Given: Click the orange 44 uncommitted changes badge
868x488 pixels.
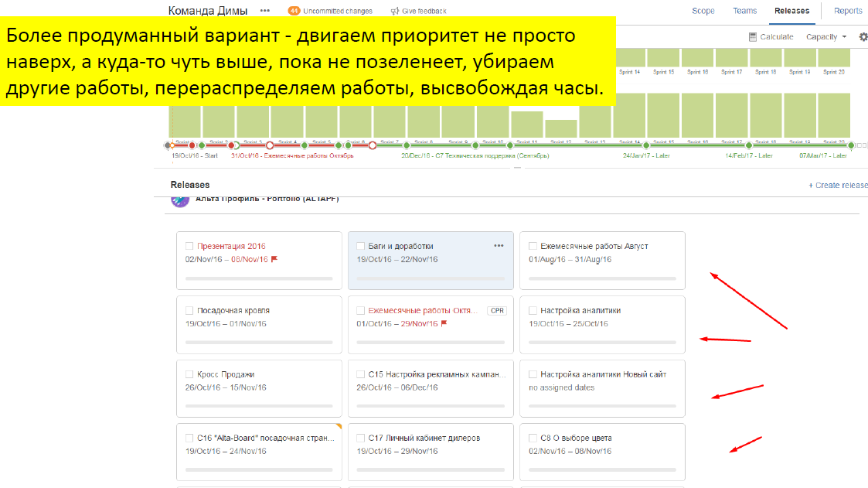Looking at the screenshot, I should point(294,11).
